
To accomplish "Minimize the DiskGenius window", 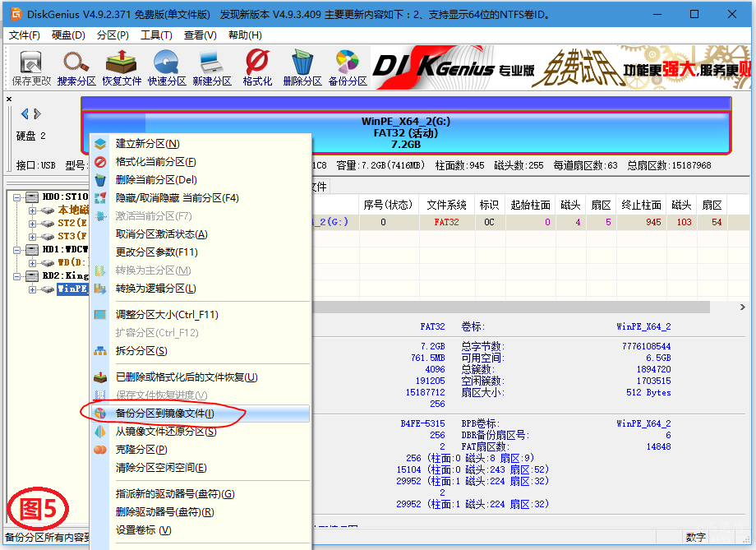I will click(x=657, y=14).
